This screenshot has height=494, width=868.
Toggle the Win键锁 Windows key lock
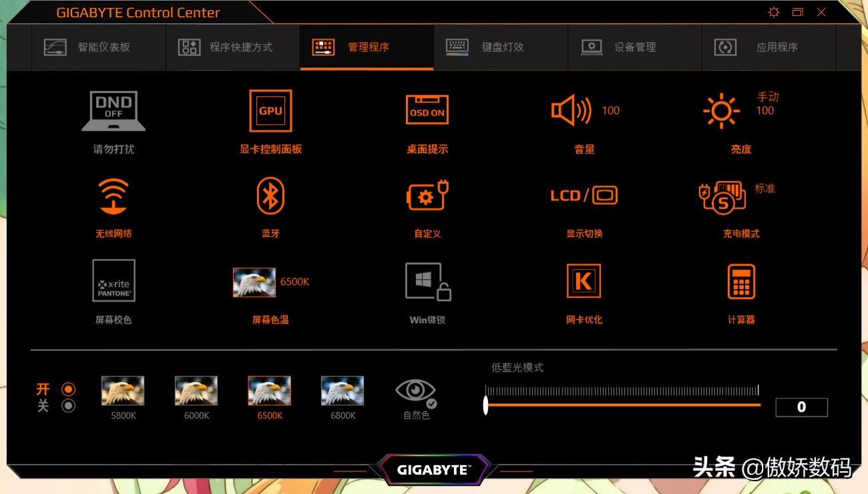[x=427, y=281]
